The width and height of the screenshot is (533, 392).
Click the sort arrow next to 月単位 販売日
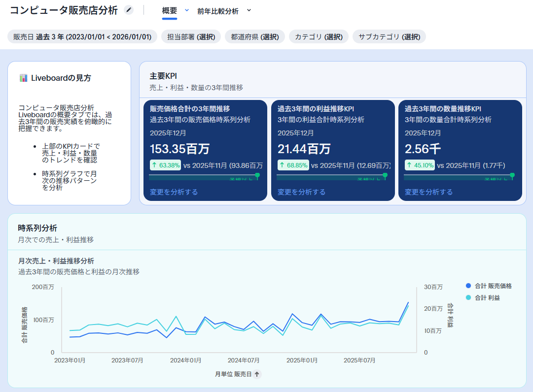pos(257,374)
